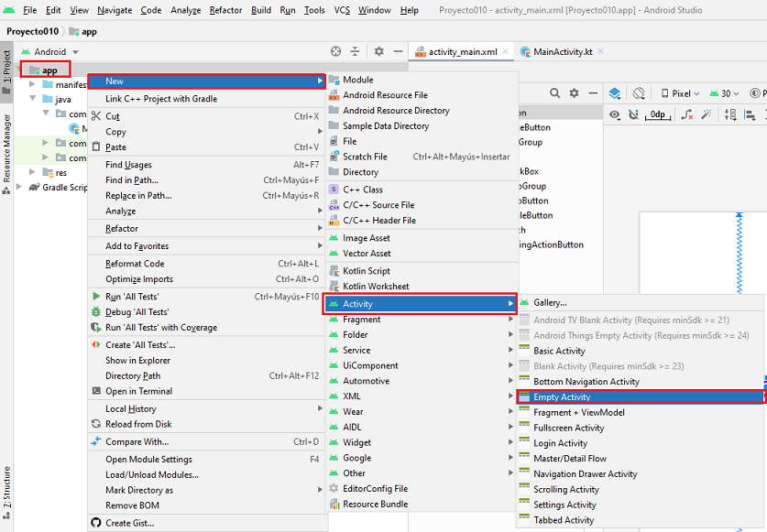Open the Navigate menu
This screenshot has height=532, width=767.
pyautogui.click(x=115, y=10)
